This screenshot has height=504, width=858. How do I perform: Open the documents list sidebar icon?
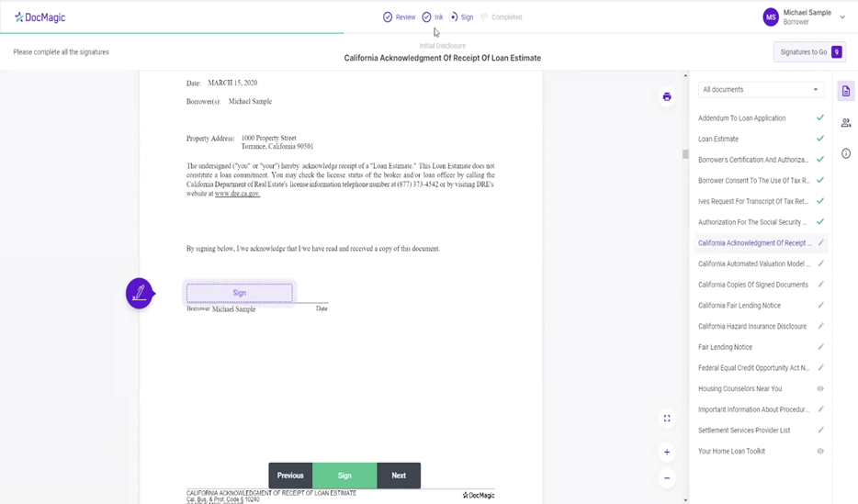point(846,91)
